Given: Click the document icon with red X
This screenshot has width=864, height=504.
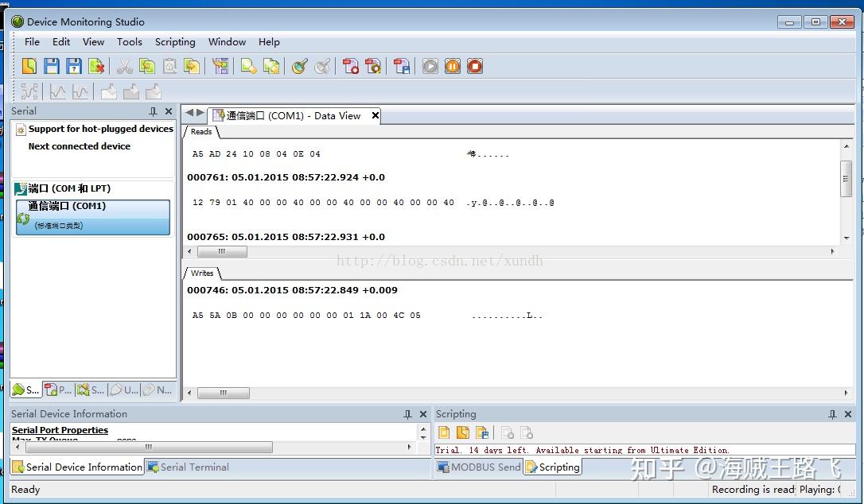Looking at the screenshot, I should [x=96, y=66].
